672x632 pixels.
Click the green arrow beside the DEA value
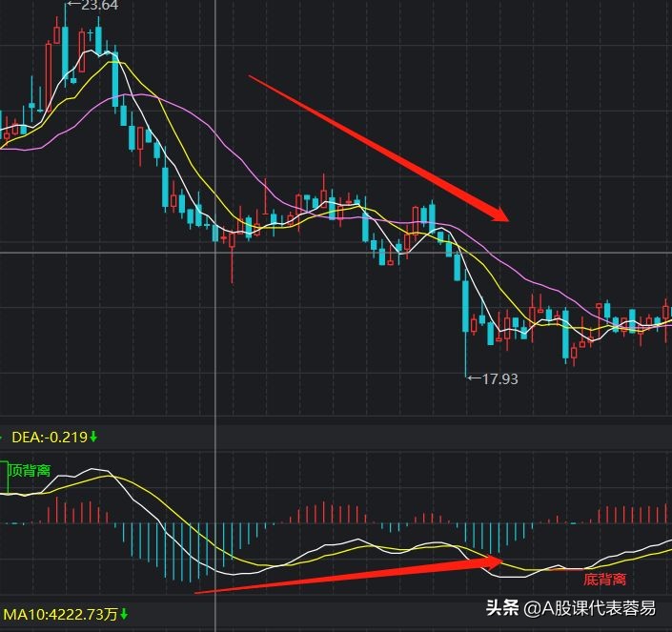click(93, 438)
